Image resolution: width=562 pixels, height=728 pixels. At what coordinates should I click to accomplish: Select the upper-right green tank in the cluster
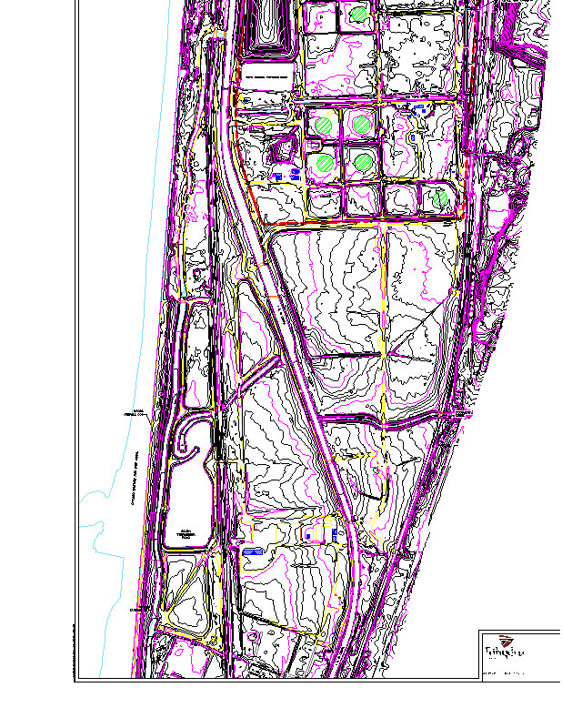(362, 124)
